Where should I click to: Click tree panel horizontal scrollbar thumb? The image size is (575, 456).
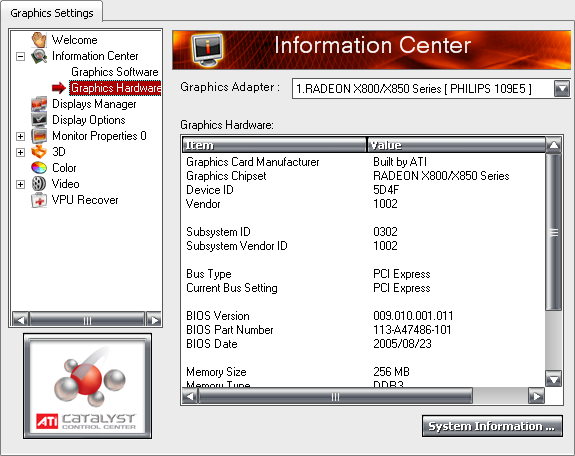click(87, 320)
